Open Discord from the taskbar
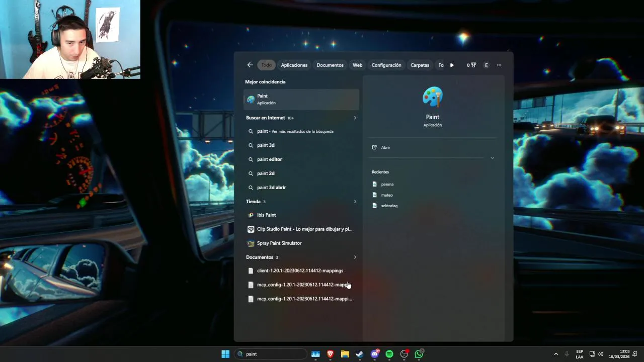 point(375,354)
